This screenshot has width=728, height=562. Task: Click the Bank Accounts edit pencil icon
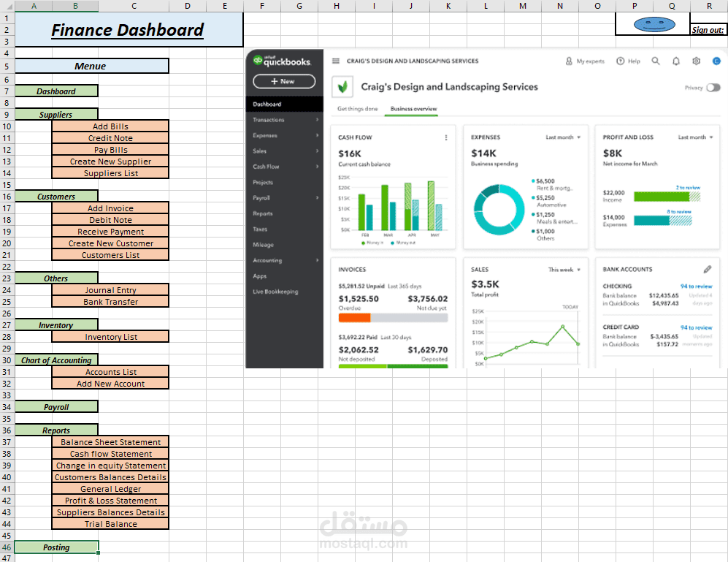(707, 269)
